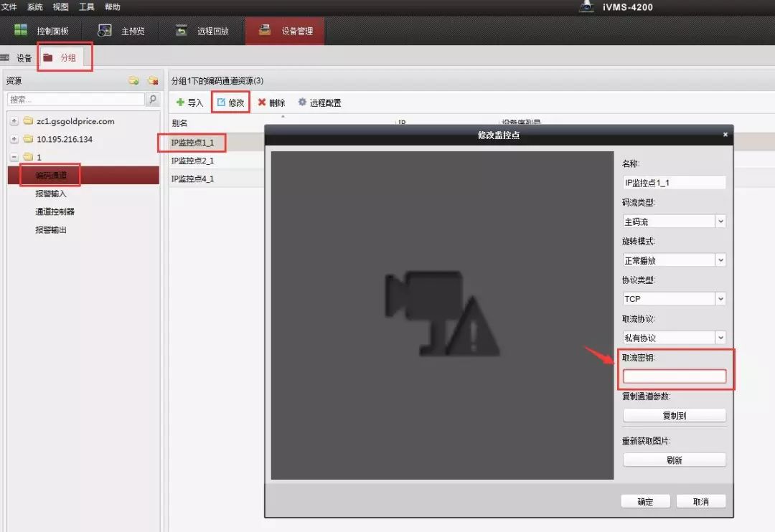775x532 pixels.
Task: Select 报警输入 alarm input in tree
Action: 51,194
